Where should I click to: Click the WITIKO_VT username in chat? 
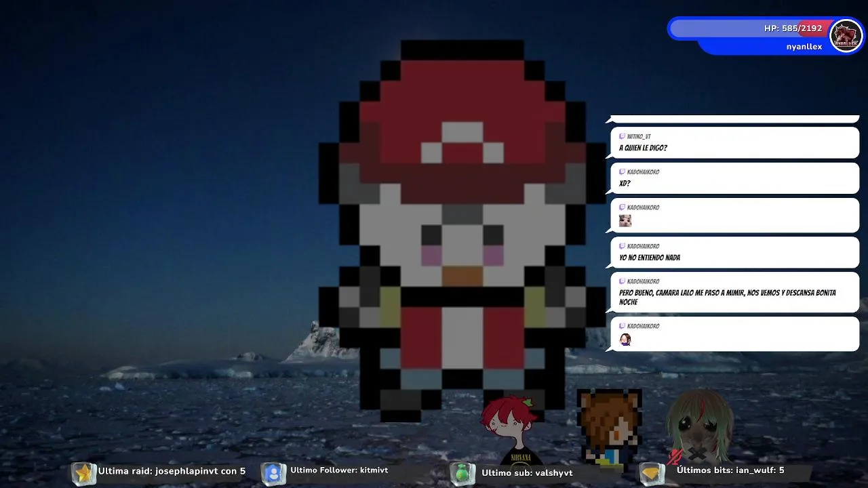639,137
